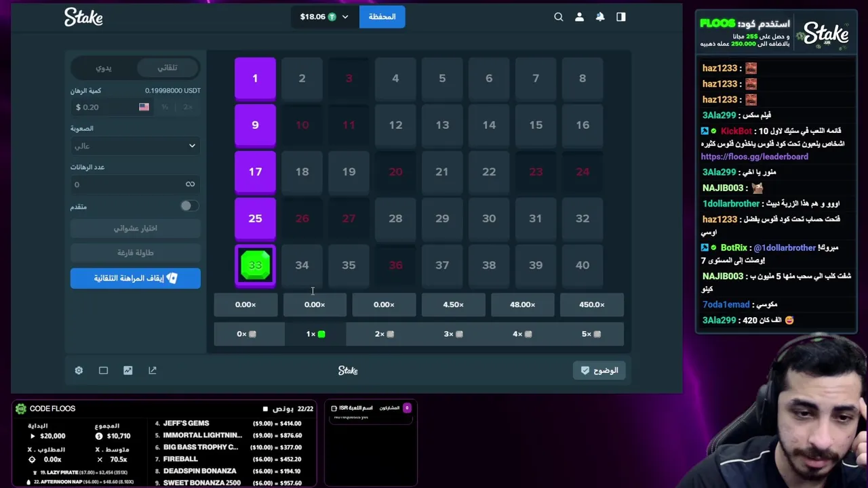The height and width of the screenshot is (488, 868).
Task: Switch to the manual (يدوي) tab
Action: [x=104, y=68]
